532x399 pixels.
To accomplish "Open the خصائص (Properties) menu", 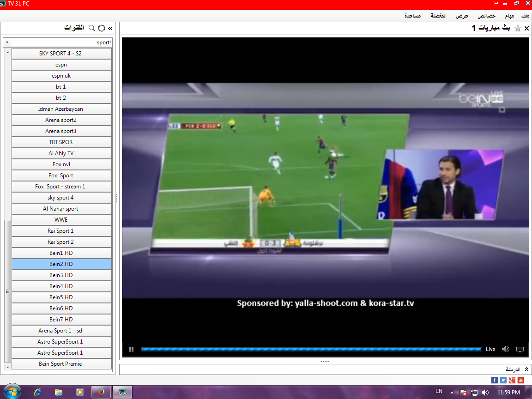I will click(x=487, y=16).
